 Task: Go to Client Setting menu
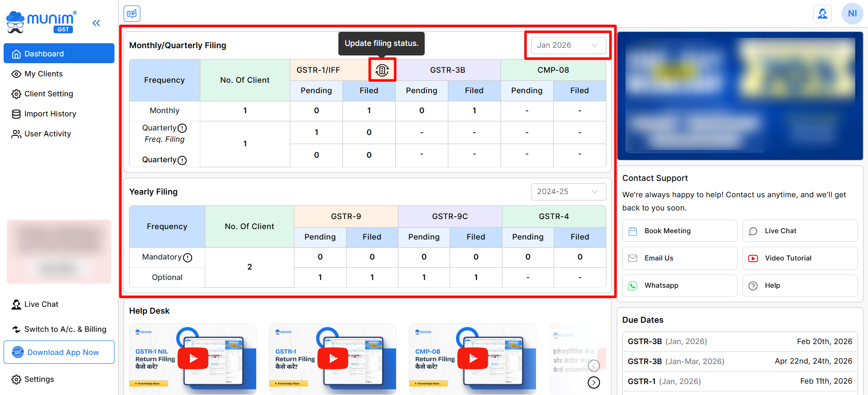click(49, 94)
